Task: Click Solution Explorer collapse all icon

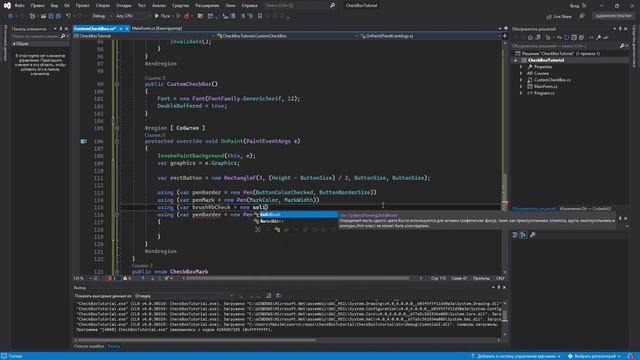Action: click(574, 38)
